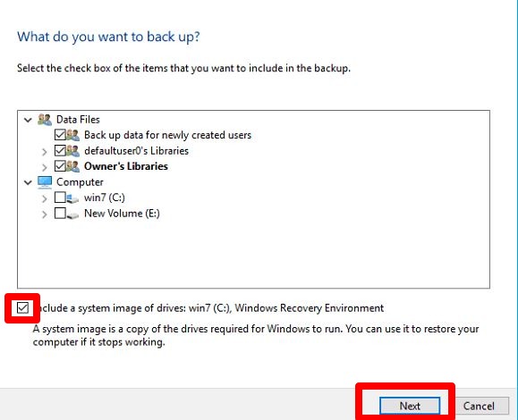Check the New Volume (E:) checkbox
Image resolution: width=518 pixels, height=420 pixels.
click(60, 214)
